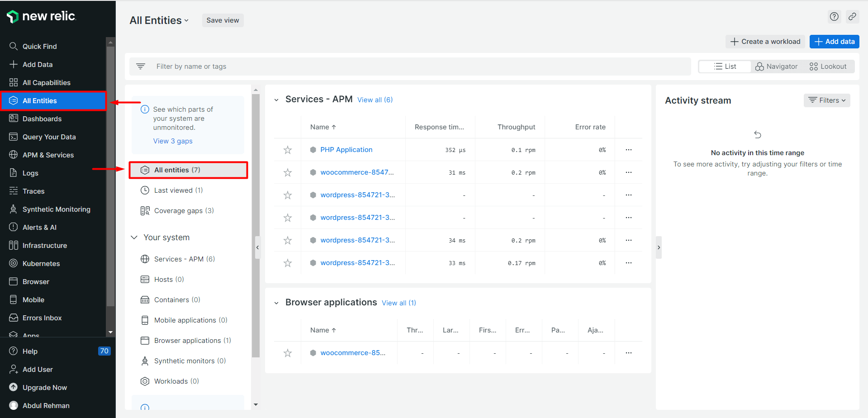Image resolution: width=868 pixels, height=418 pixels.
Task: Click Create a workload button
Action: point(765,42)
